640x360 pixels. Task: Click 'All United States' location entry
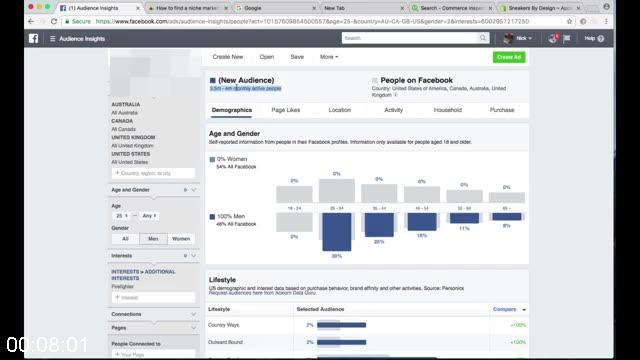[x=130, y=162]
